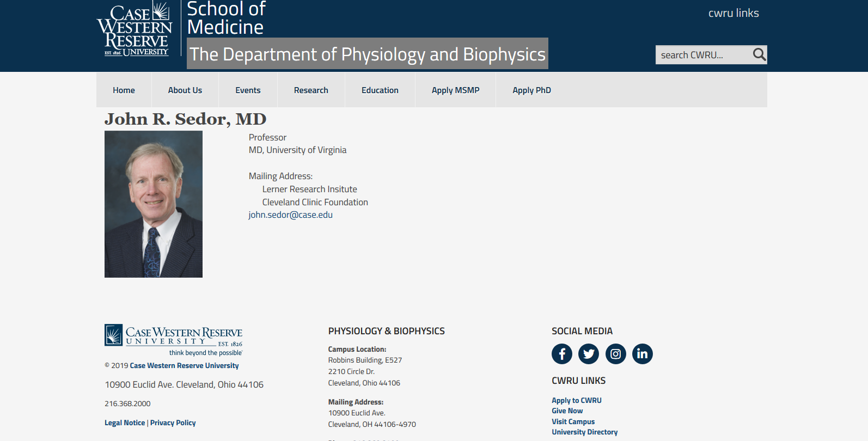
Task: Open the Legal Notice link
Action: 125,422
